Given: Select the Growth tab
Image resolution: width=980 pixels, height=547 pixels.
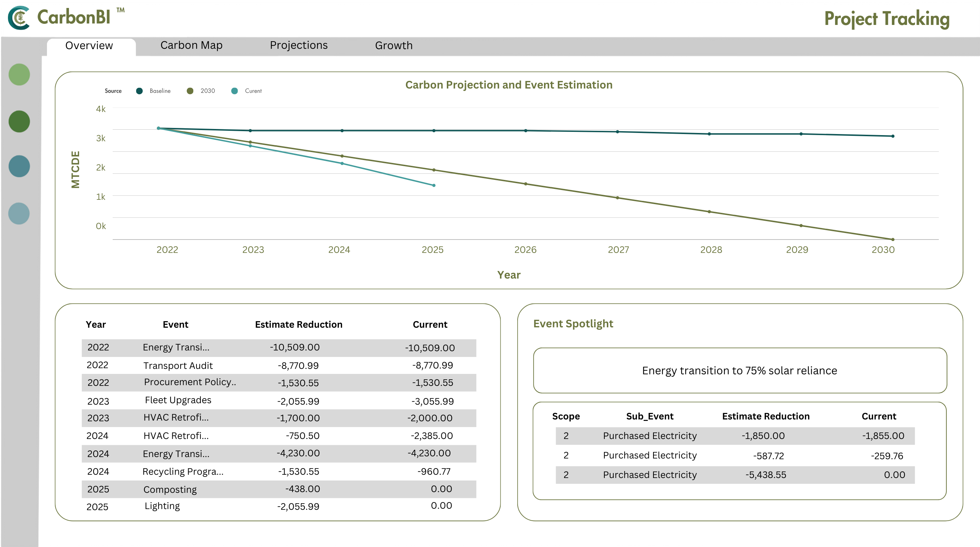Looking at the screenshot, I should pos(394,46).
